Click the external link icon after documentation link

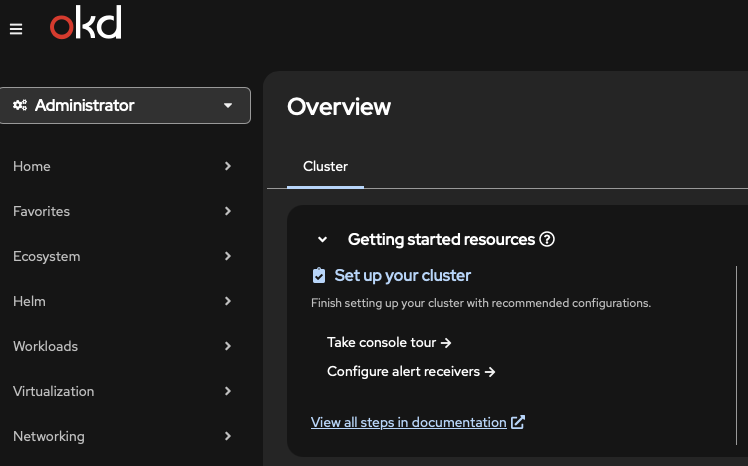tap(518, 422)
